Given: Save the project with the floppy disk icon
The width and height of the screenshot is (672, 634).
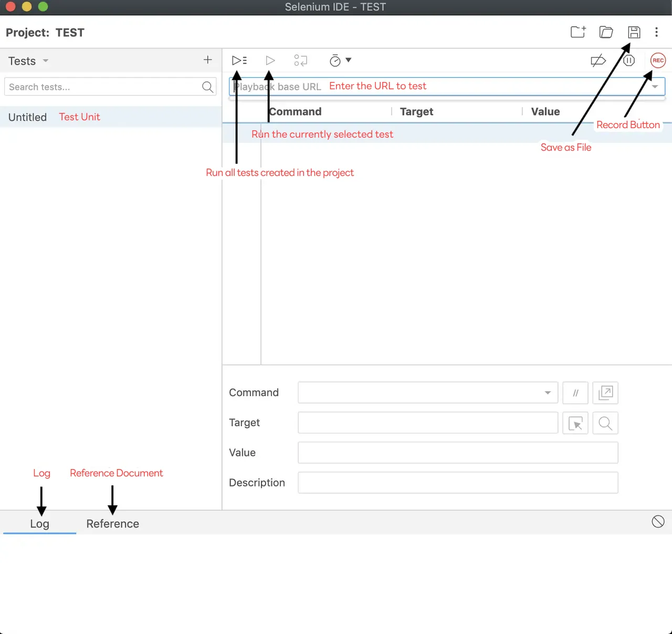Looking at the screenshot, I should pyautogui.click(x=634, y=32).
